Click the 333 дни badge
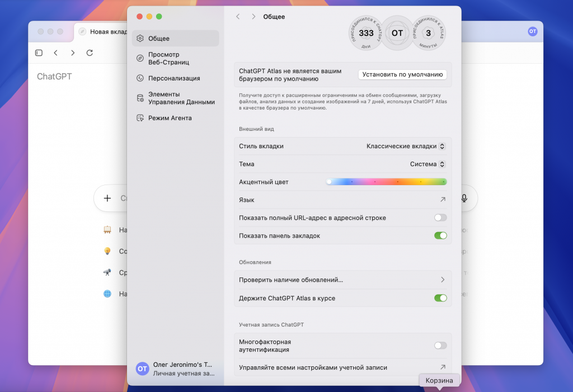 366,33
